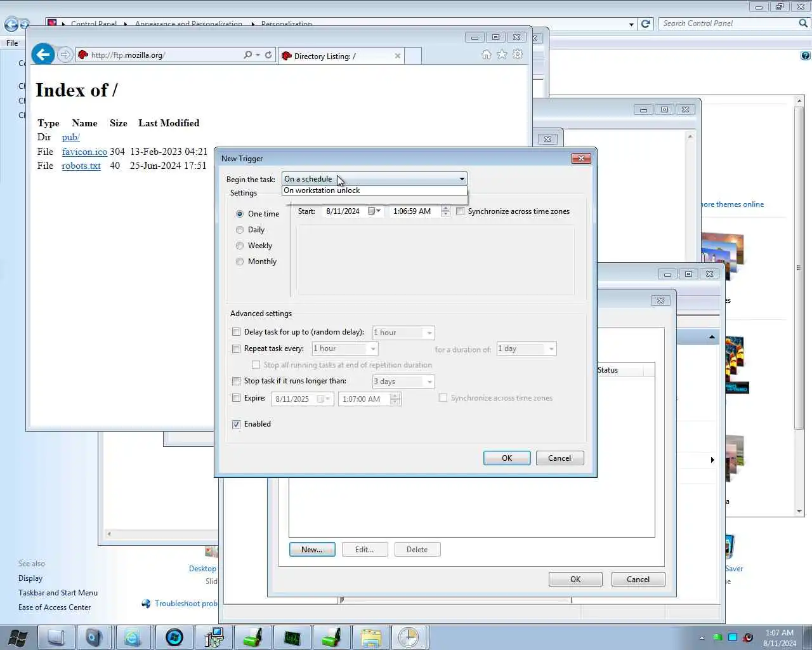Open the random delay 1 hour dropdown
Screen dimensions: 812x650
429,333
